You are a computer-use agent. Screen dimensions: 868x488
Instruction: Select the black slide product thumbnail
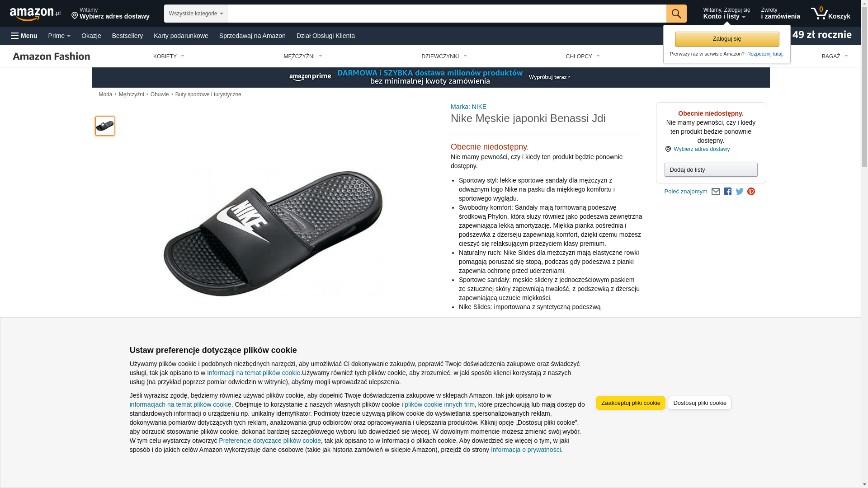point(105,126)
